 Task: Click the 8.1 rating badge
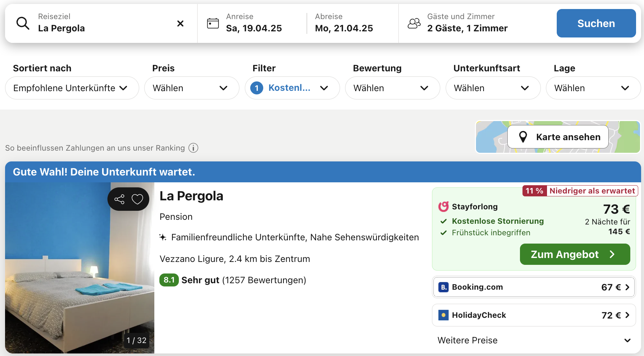[x=169, y=280]
